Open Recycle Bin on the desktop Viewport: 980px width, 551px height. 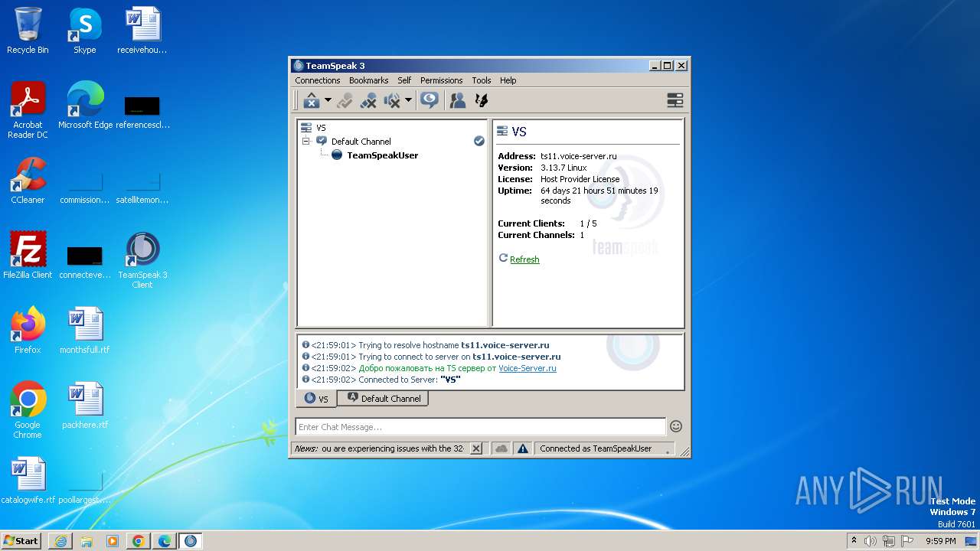[x=28, y=31]
